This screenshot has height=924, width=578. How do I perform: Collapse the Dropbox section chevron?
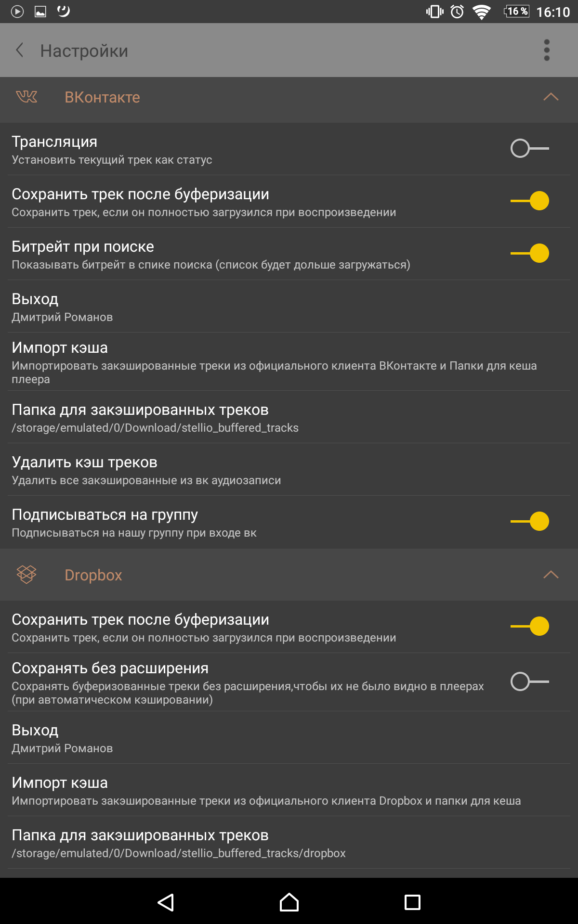551,575
